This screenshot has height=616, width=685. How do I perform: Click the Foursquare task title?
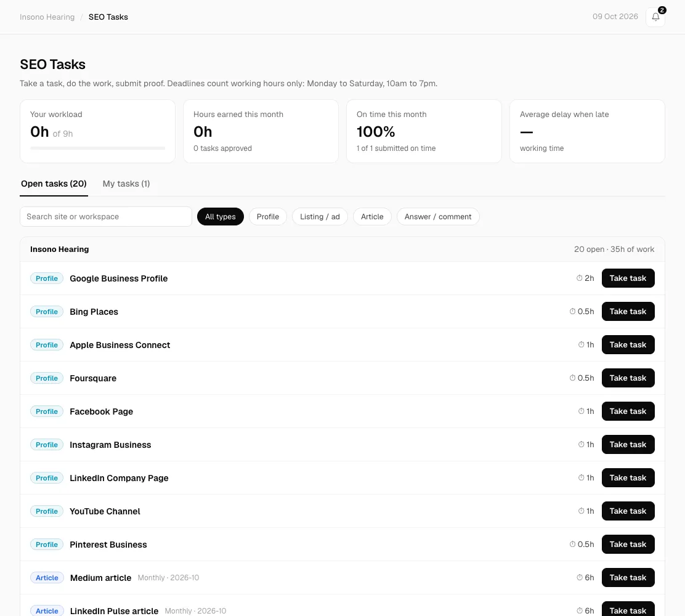(93, 378)
